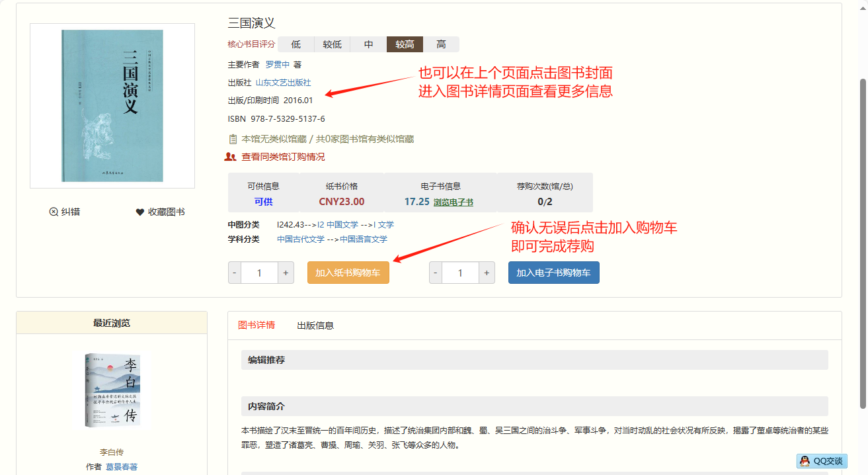Open the 浏览电子书 link
868x475 pixels.
[x=453, y=202]
